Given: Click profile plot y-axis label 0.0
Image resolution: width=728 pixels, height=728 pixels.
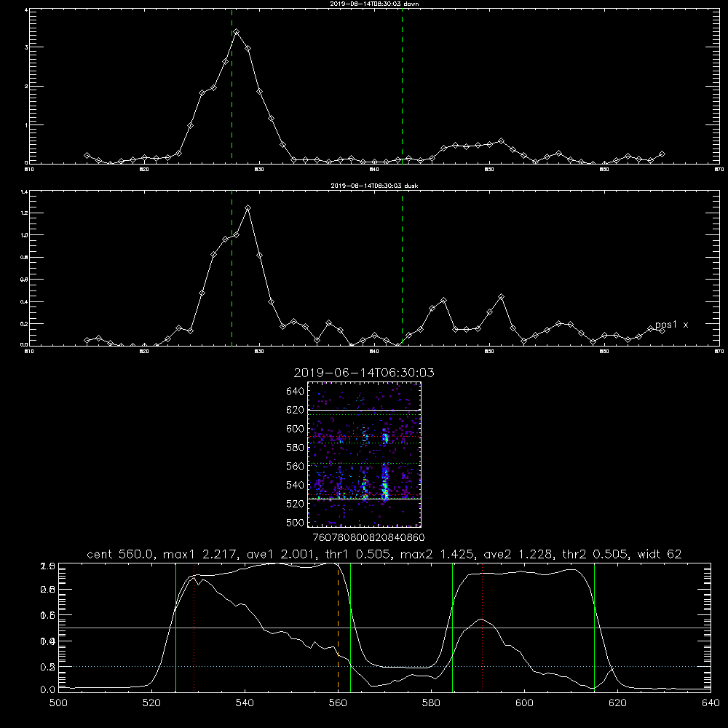Looking at the screenshot, I should pos(47,690).
